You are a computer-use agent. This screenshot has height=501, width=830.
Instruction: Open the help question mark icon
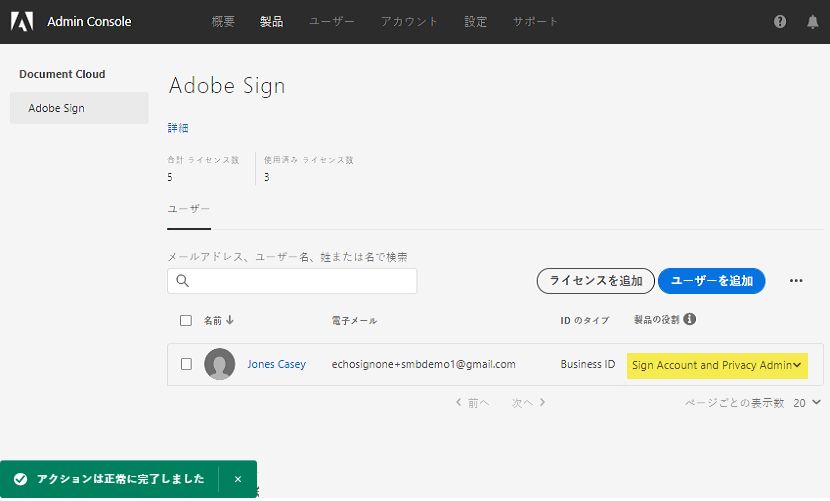[780, 22]
